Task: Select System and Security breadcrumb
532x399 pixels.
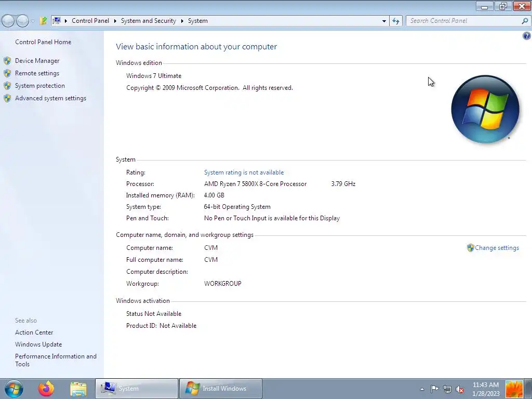Action: coord(148,21)
